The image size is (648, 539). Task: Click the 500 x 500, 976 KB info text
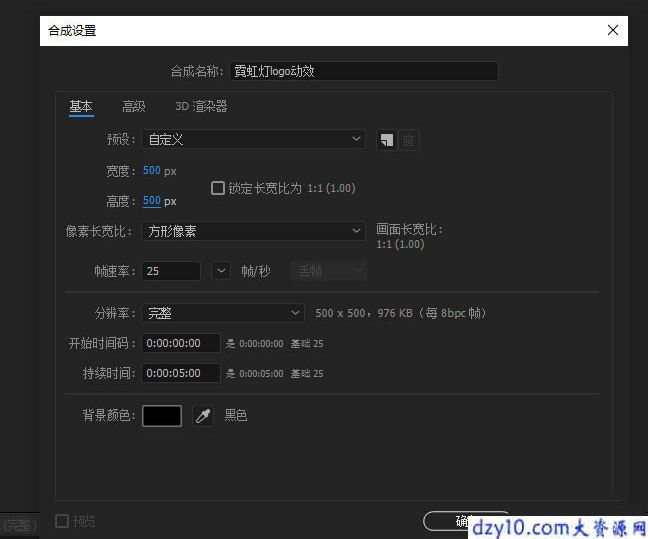point(400,313)
